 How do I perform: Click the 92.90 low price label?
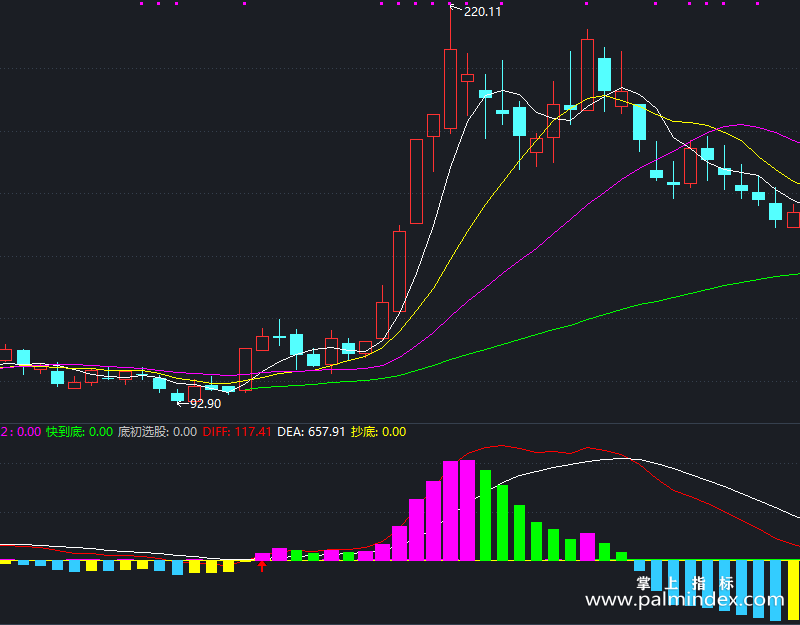click(x=206, y=404)
